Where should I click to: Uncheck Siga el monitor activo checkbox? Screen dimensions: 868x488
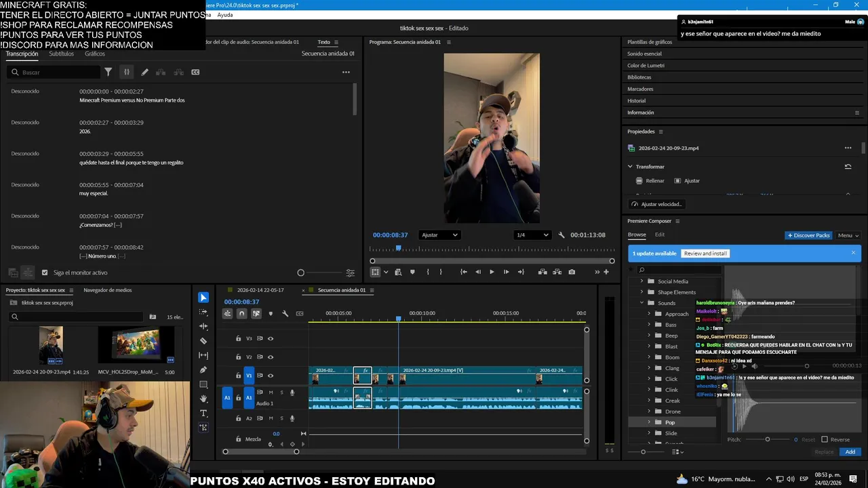pos(45,272)
